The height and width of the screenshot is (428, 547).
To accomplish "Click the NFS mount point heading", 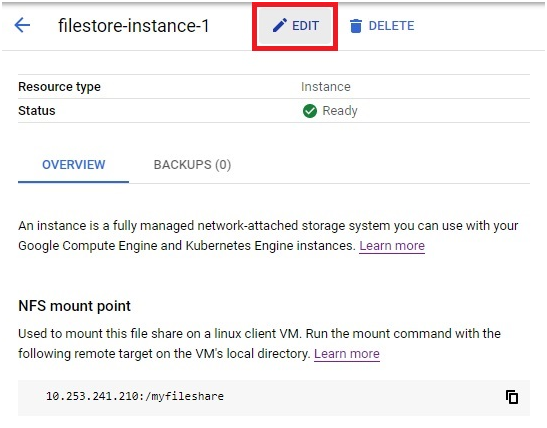I will pos(74,306).
